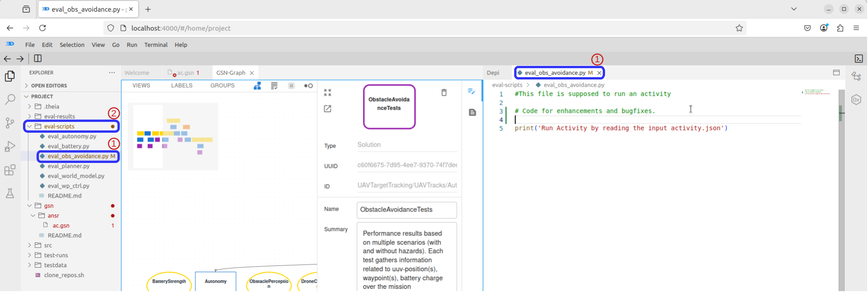Click the hexagon 0x icon in right sidebar
The height and width of the screenshot is (292, 868).
point(856,100)
